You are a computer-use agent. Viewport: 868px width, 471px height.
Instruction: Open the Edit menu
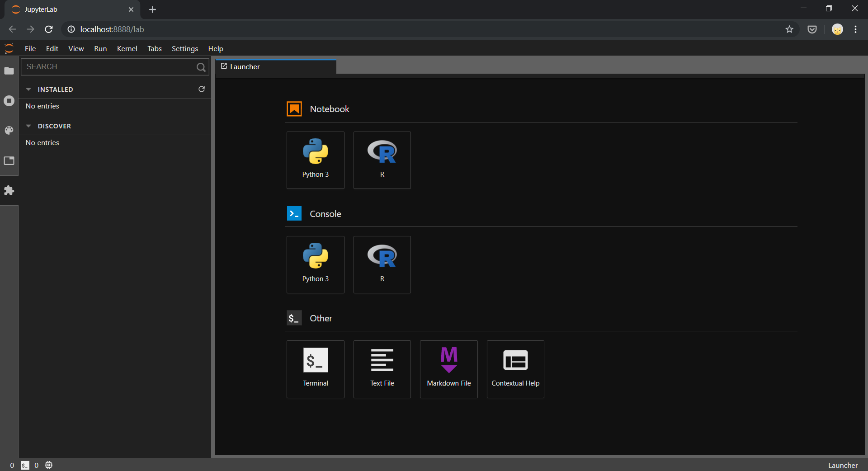(52, 48)
